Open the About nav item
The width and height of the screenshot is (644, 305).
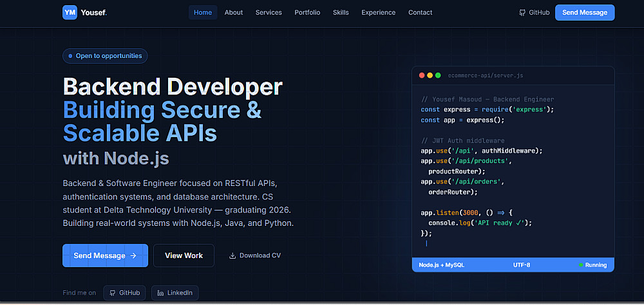(x=234, y=12)
